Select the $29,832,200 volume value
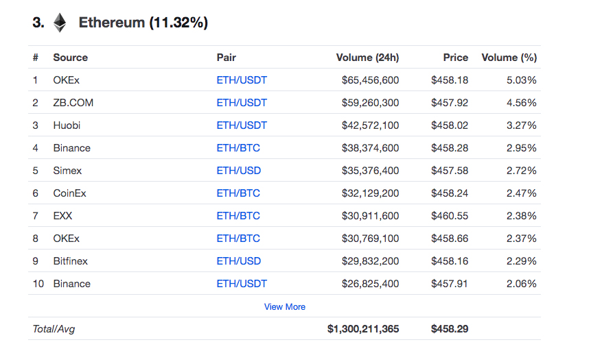Screen dimensions: 602x364 (x=370, y=261)
